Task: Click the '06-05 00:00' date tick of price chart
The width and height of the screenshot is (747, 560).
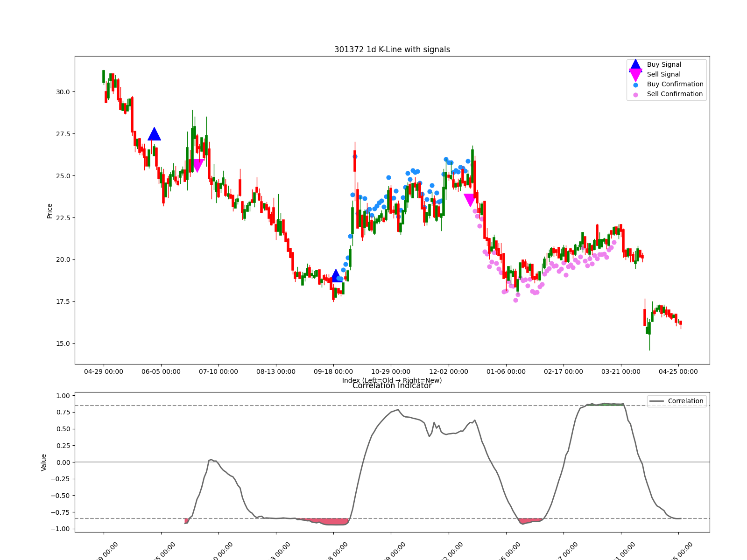Action: [x=161, y=372]
